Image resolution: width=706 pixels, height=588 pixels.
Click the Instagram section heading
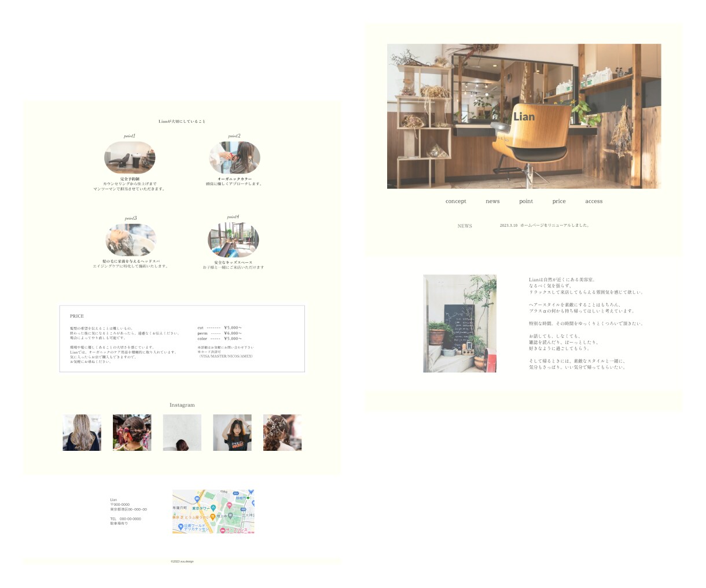point(182,405)
